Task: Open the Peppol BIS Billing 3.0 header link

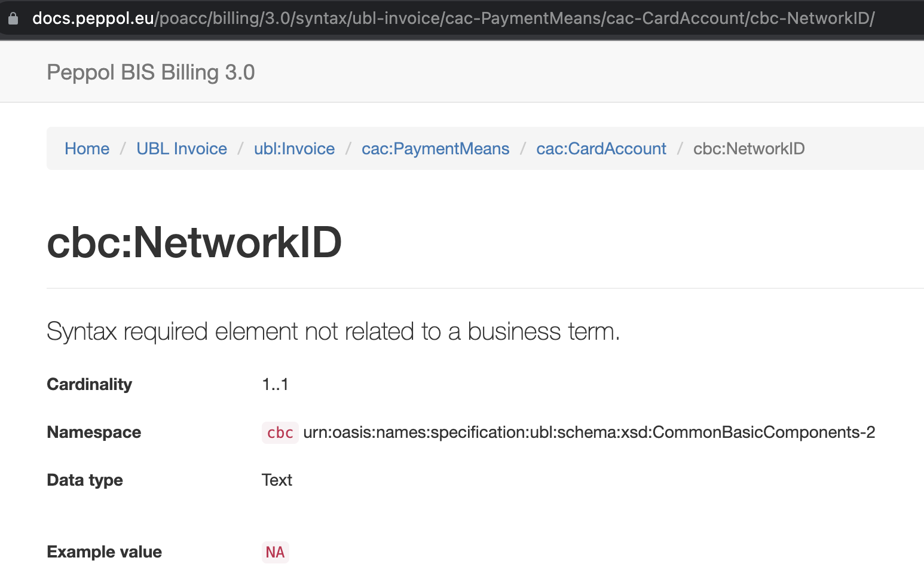Action: [151, 72]
